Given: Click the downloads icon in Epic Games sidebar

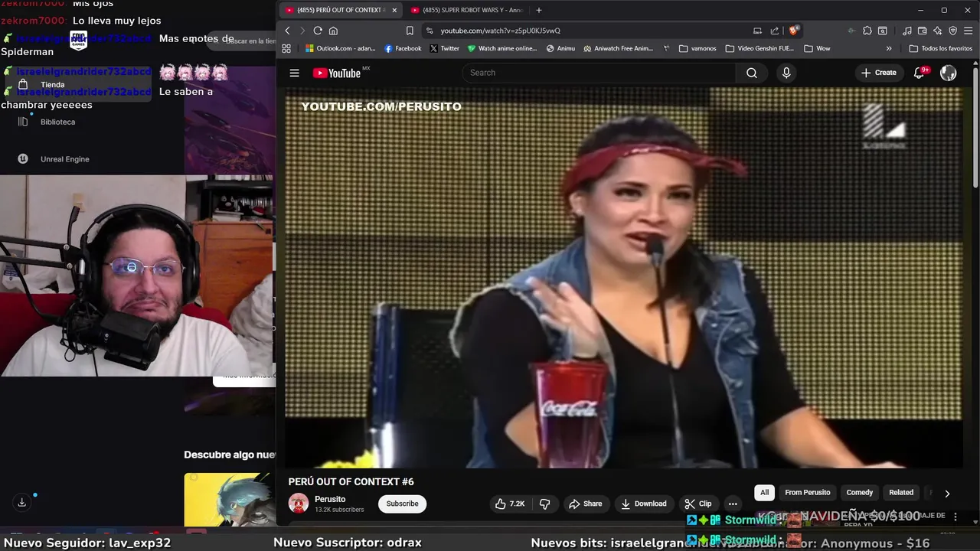Looking at the screenshot, I should pos(21,502).
